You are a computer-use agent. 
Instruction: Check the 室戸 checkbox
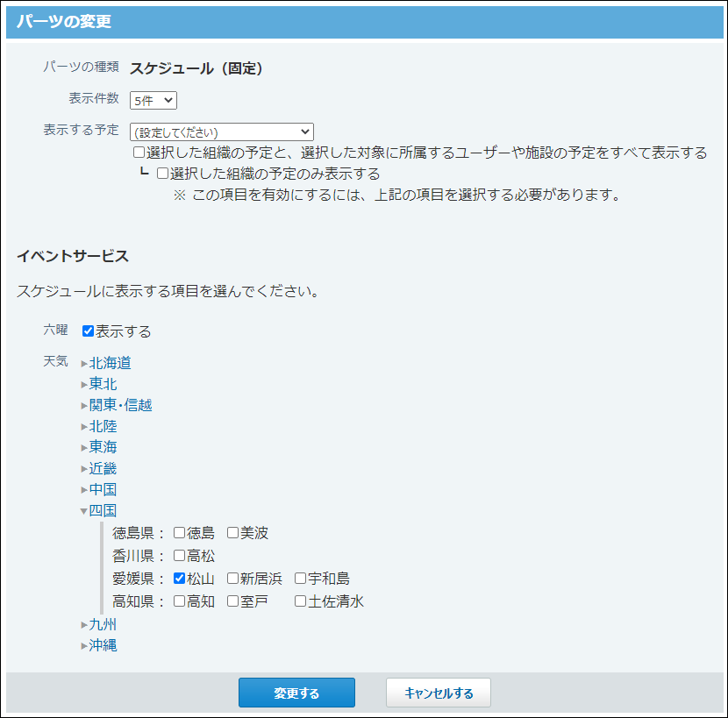point(232,601)
